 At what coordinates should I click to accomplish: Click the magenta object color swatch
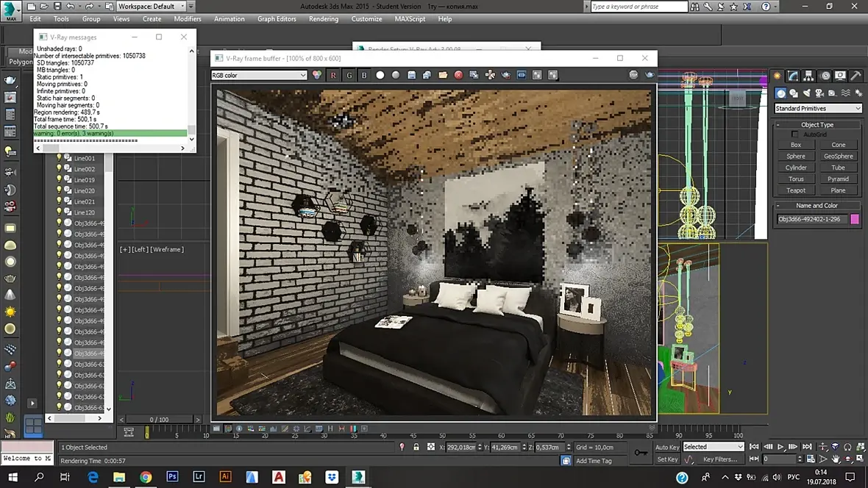point(855,219)
